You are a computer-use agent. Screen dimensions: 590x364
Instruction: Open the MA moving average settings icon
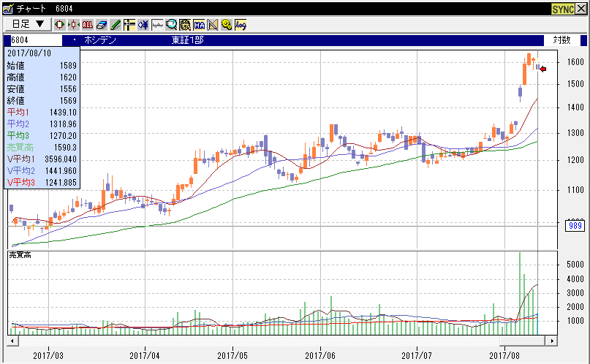(199, 24)
